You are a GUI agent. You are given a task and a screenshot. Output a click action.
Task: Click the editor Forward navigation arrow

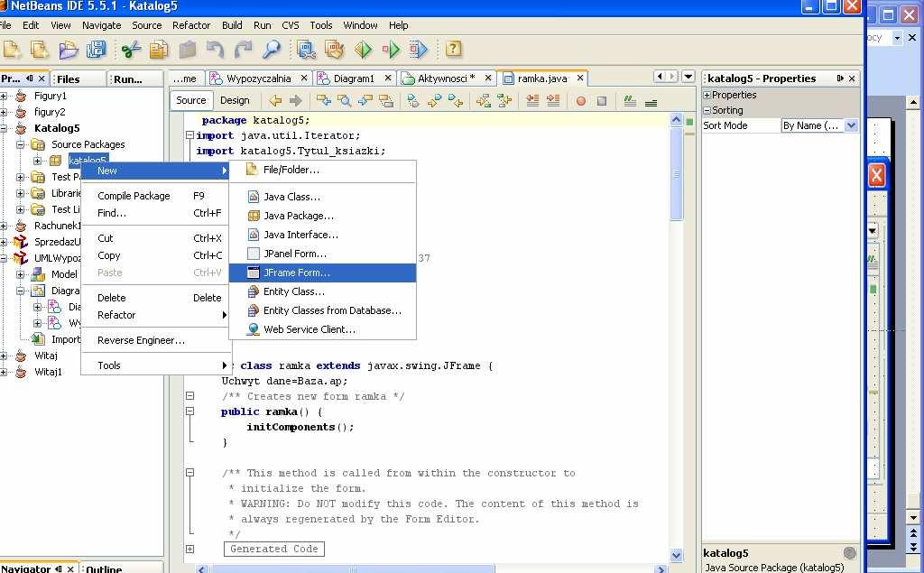pyautogui.click(x=296, y=101)
